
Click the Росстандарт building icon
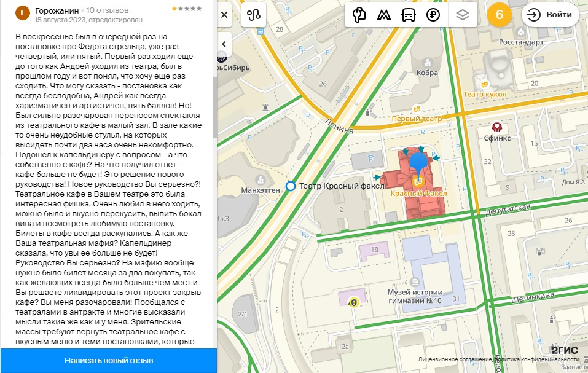coord(520,32)
